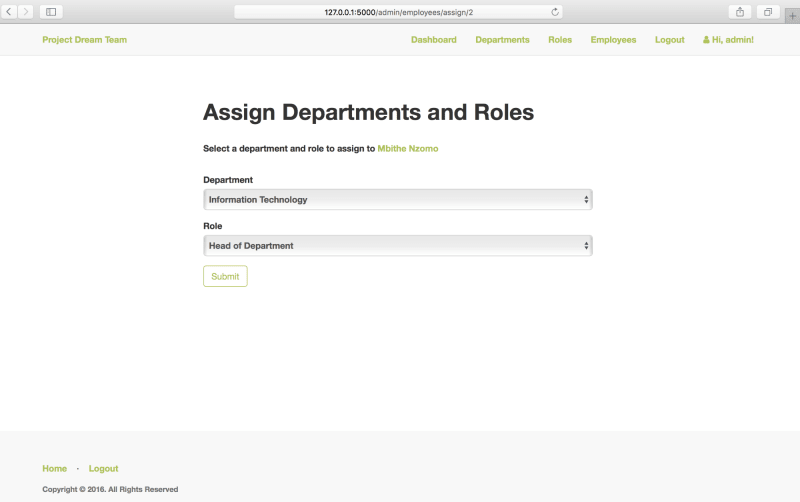Click the address bar URL field
Image resolution: width=800 pixels, height=502 pixels.
point(398,12)
